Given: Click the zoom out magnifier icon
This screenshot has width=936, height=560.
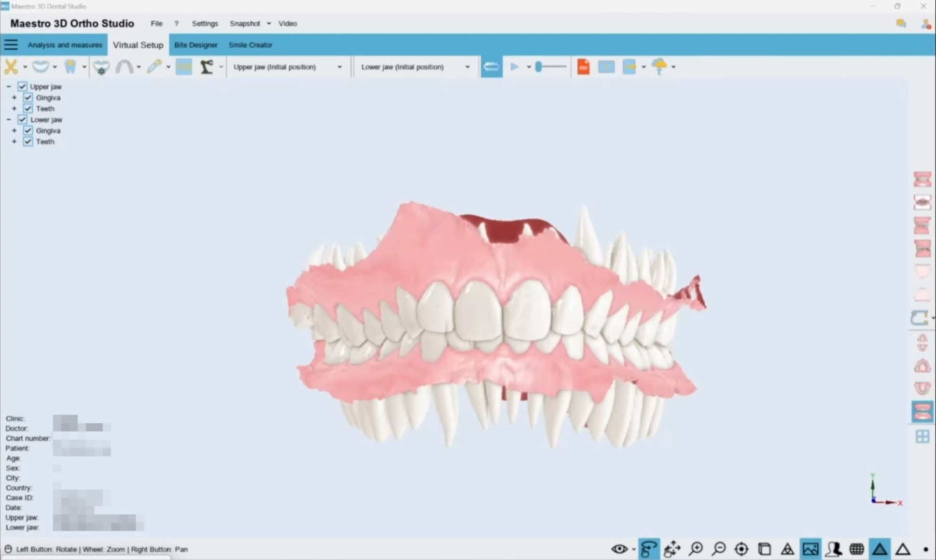Looking at the screenshot, I should (x=719, y=549).
